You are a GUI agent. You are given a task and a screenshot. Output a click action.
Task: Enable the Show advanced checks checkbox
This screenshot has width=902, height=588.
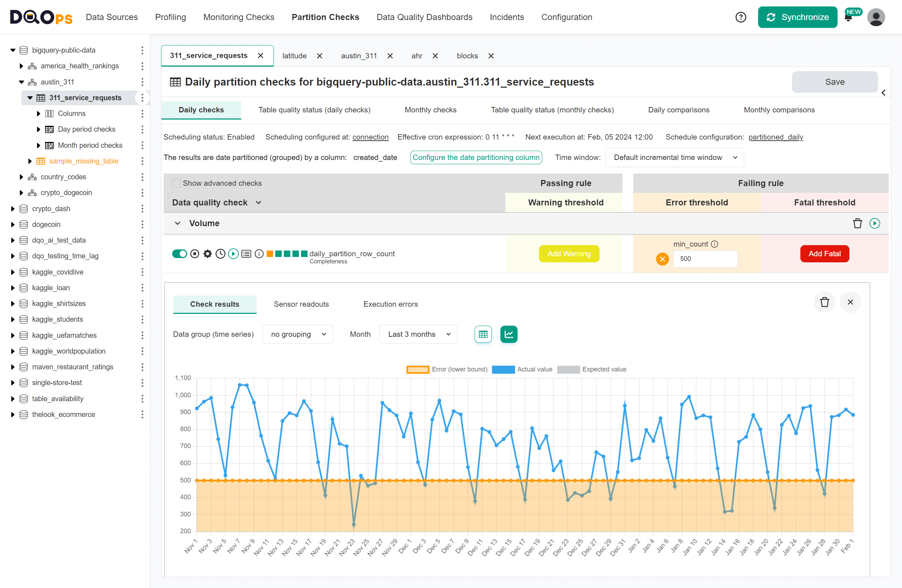tap(176, 183)
